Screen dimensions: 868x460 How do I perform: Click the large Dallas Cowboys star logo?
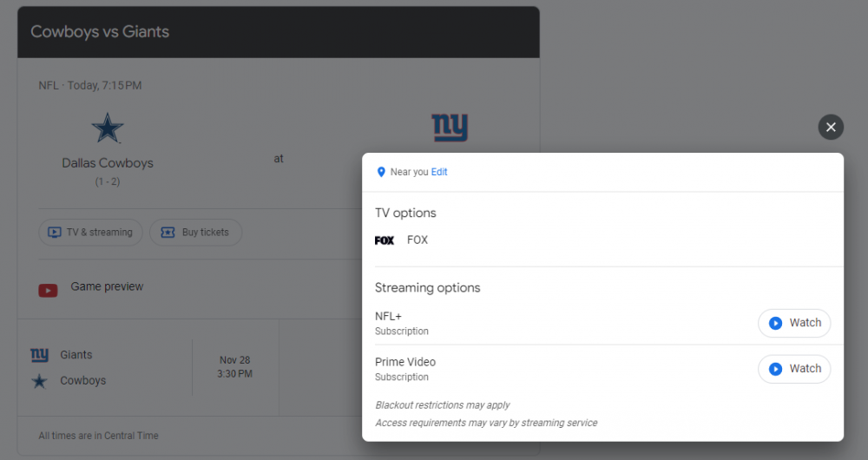108,129
